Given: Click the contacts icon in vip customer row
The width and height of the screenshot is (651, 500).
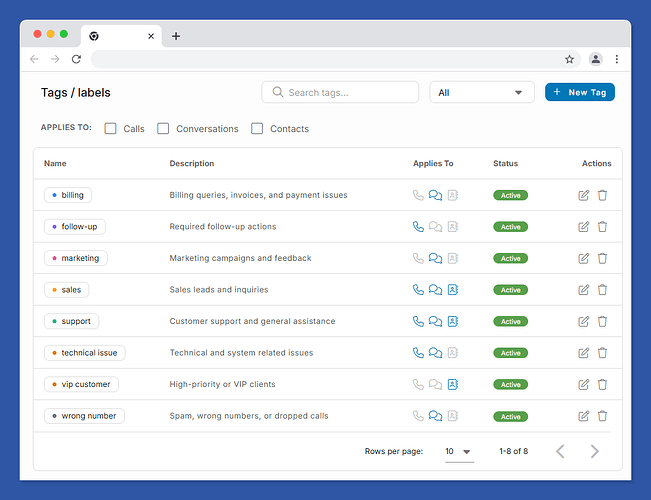Looking at the screenshot, I should (453, 385).
